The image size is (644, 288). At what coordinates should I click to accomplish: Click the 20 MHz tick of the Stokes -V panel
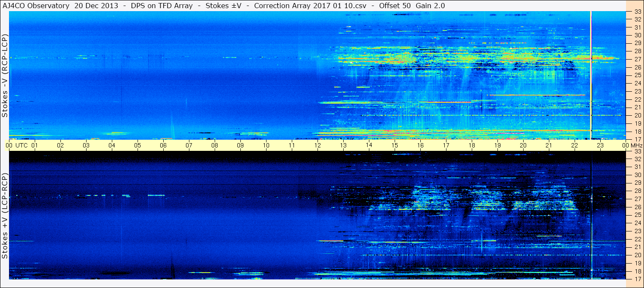(x=637, y=115)
